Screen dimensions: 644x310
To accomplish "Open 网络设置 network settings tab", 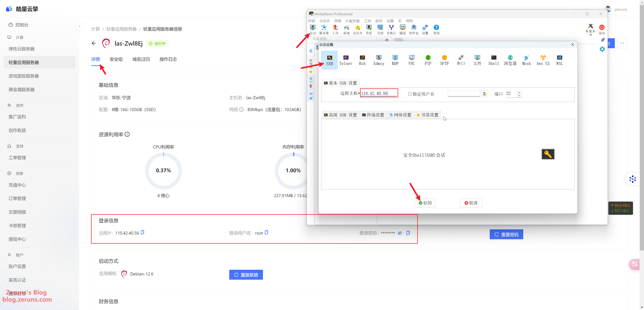I will point(400,115).
